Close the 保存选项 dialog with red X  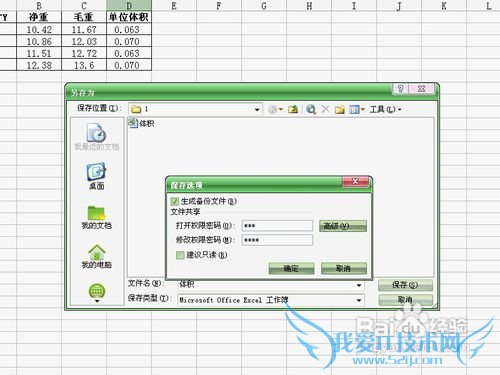coord(355,181)
